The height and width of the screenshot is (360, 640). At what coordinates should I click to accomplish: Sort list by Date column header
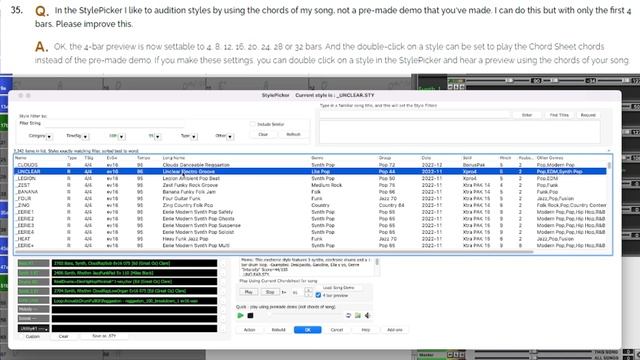(x=426, y=158)
